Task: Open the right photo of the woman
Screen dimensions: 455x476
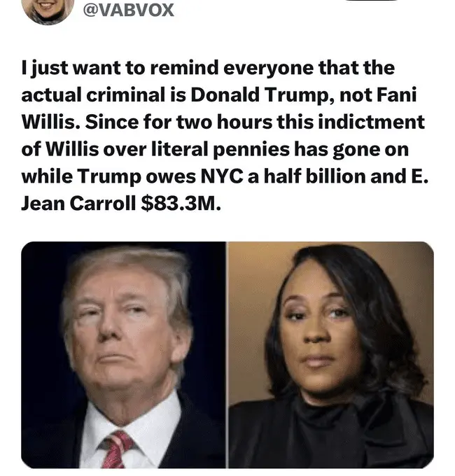Action: click(x=331, y=355)
